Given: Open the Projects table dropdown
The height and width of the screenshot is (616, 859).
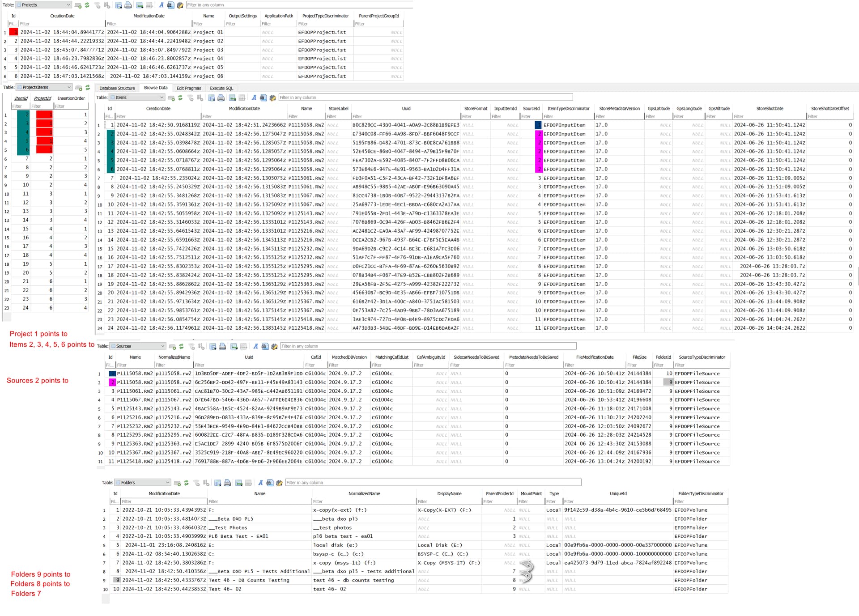Looking at the screenshot, I should (43, 5).
